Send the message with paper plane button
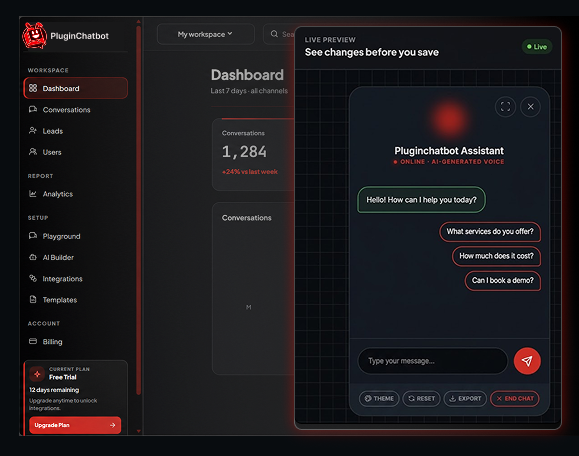The image size is (579, 456). point(527,361)
